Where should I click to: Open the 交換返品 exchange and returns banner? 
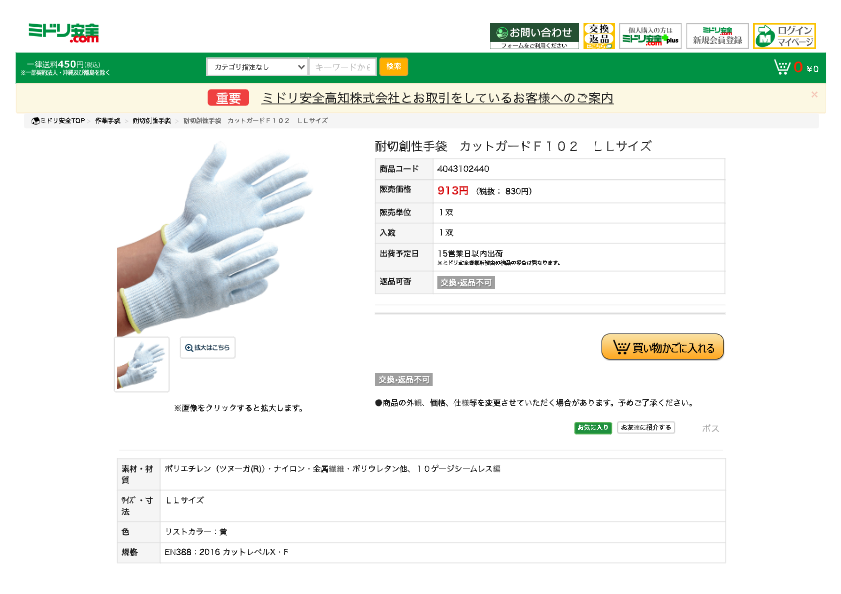point(599,35)
